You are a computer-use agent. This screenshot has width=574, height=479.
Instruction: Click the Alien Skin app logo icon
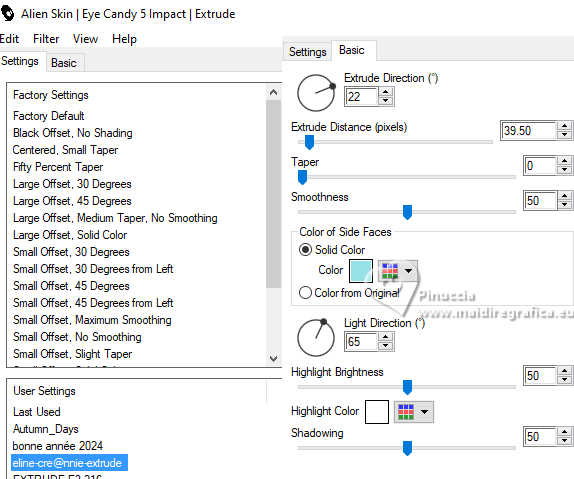pos(7,14)
